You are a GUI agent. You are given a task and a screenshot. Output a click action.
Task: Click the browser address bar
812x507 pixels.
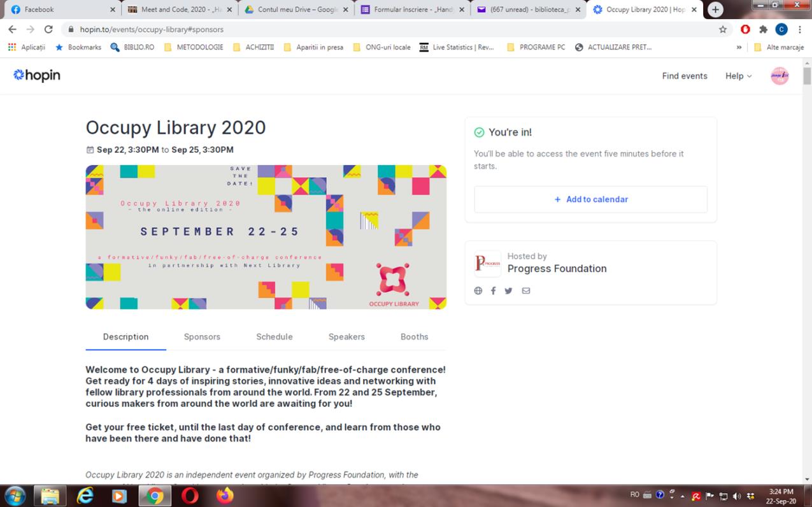point(382,29)
